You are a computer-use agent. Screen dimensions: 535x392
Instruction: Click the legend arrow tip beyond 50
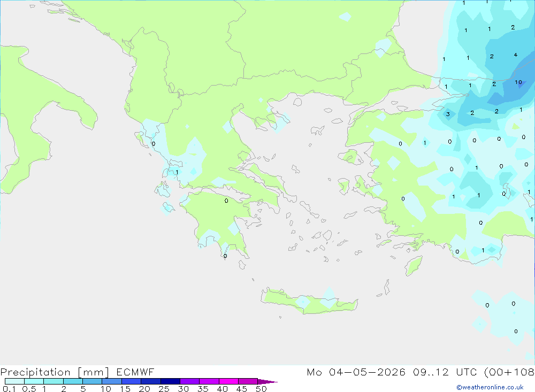coord(267,382)
